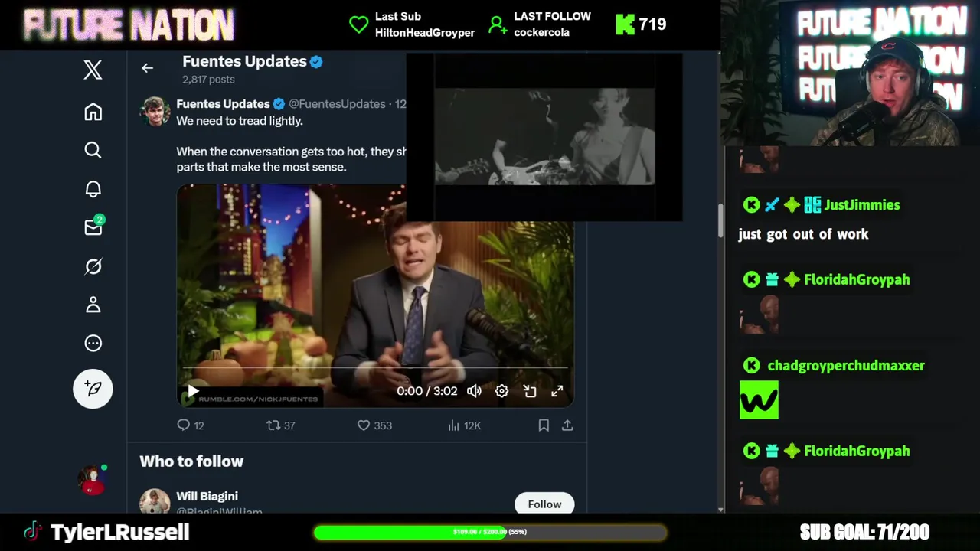Open Fuentes Updates post avatar
The image size is (980, 551).
[155, 111]
